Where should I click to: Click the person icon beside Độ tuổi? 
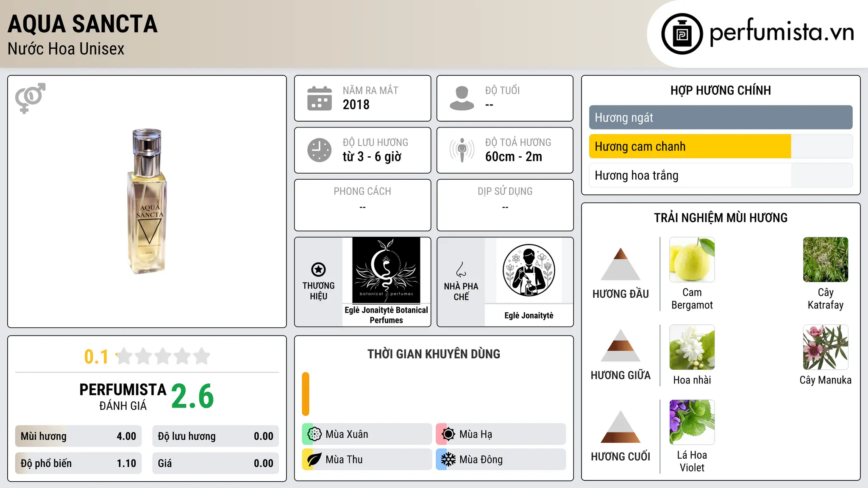click(462, 98)
